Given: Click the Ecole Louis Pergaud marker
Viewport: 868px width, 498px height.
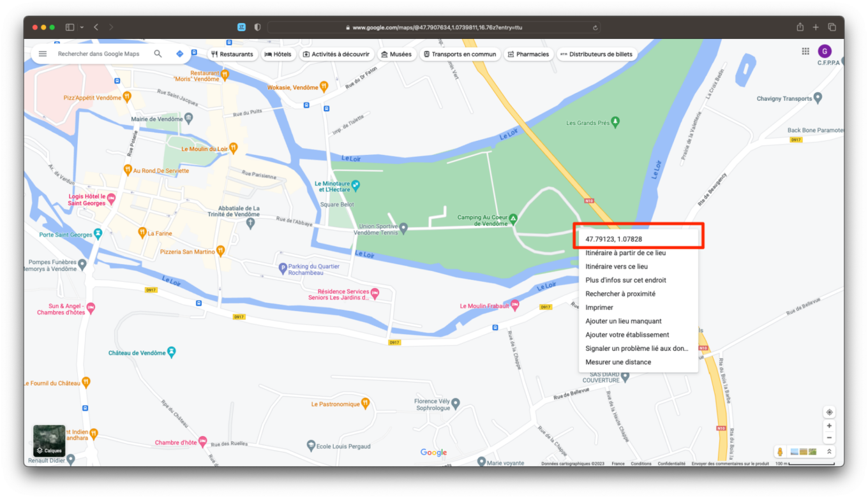Looking at the screenshot, I should click(x=311, y=445).
